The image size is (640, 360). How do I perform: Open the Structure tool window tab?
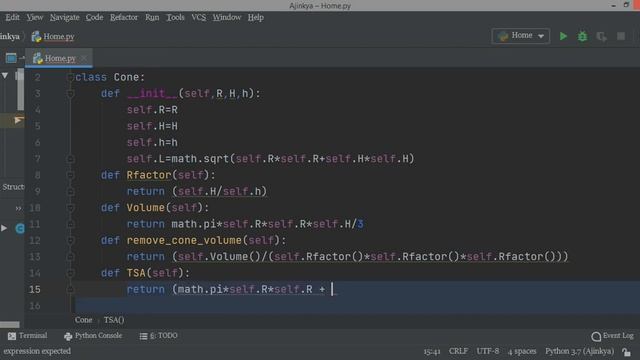13,187
